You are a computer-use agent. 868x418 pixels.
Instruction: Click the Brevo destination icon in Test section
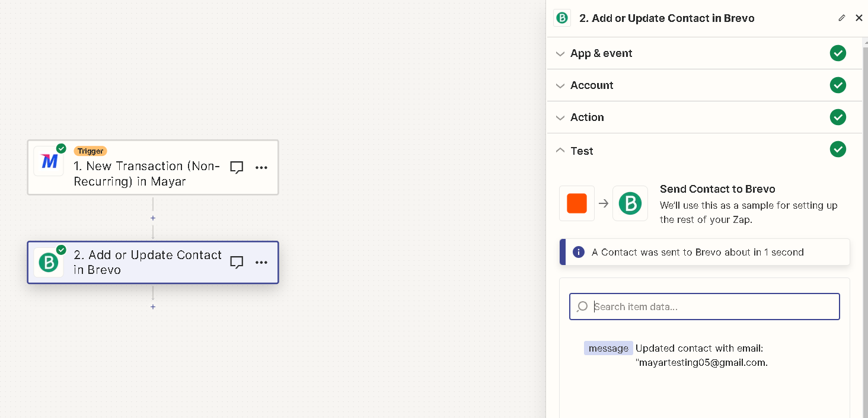[x=630, y=203]
